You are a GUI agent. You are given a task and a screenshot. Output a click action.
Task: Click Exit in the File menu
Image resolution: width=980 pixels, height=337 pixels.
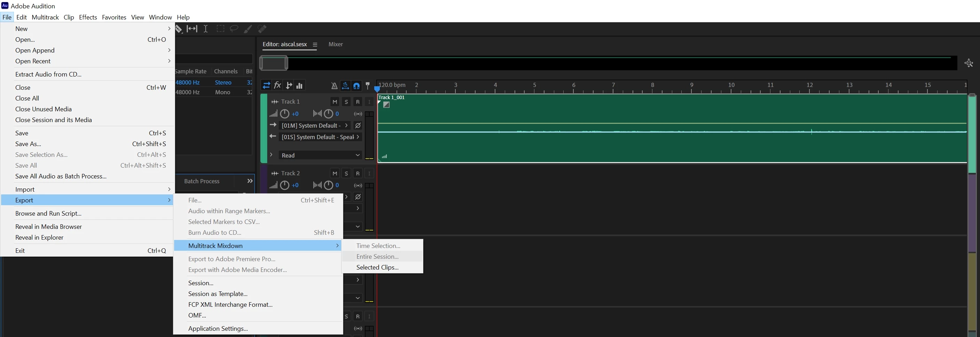(87, 250)
